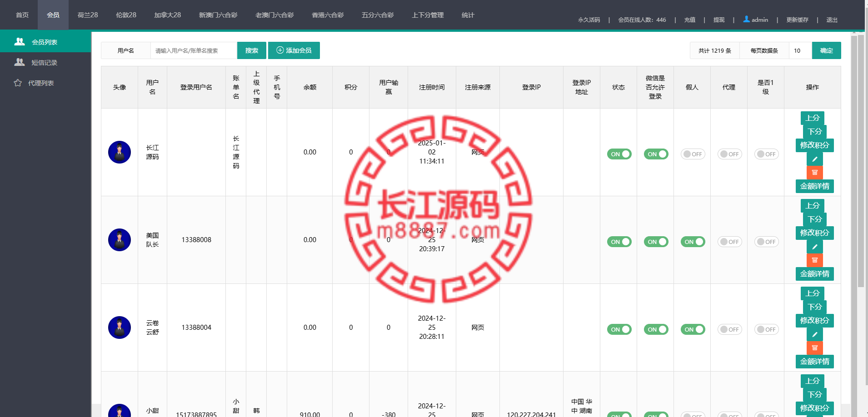
Task: Click edit pencil icon for 云卷云舒 row
Action: (x=815, y=334)
